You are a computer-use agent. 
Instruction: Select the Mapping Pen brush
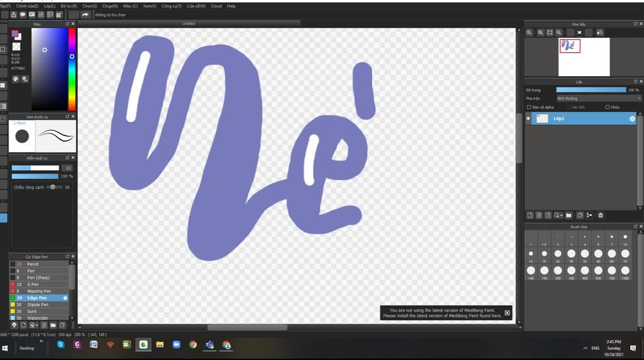point(39,291)
